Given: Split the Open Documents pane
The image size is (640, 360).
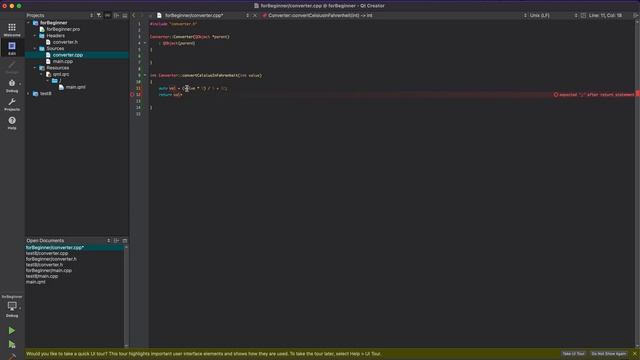Looking at the screenshot, I should pos(116,240).
